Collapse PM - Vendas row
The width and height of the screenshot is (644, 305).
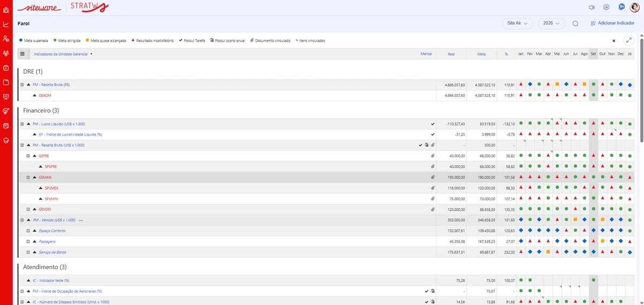(22, 220)
